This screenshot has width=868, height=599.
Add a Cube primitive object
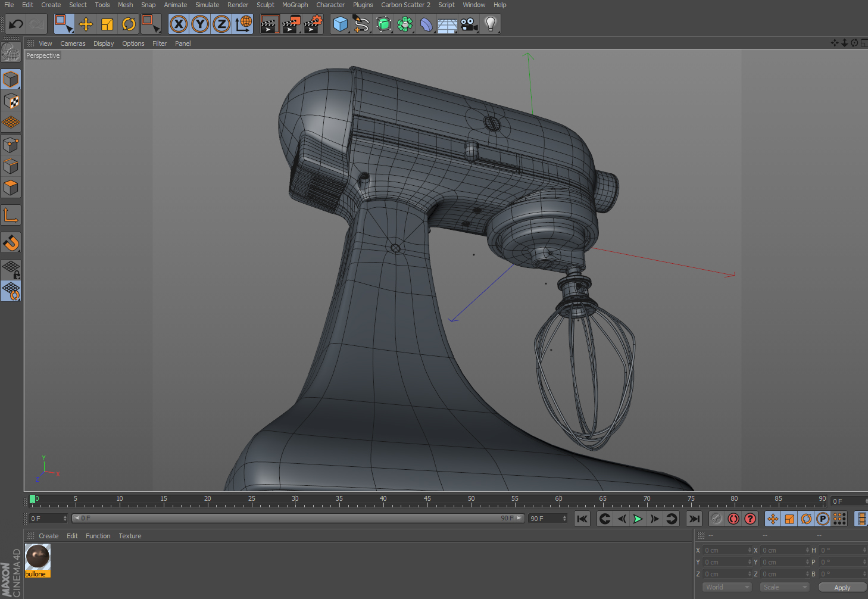tap(341, 24)
